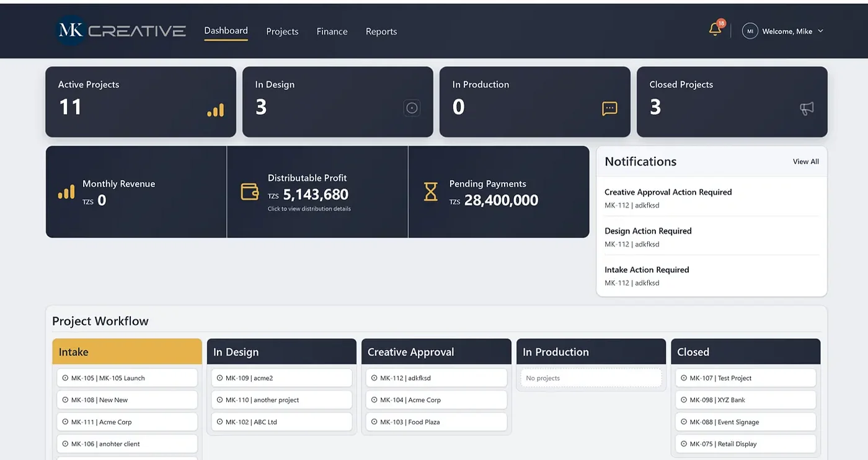Click the Project Workflow heading
This screenshot has height=460, width=868.
coord(100,321)
